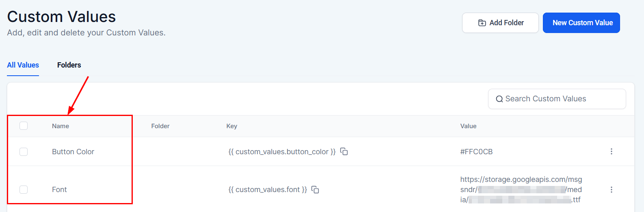Click the magnifier icon in search box
Image resolution: width=644 pixels, height=212 pixels.
499,99
